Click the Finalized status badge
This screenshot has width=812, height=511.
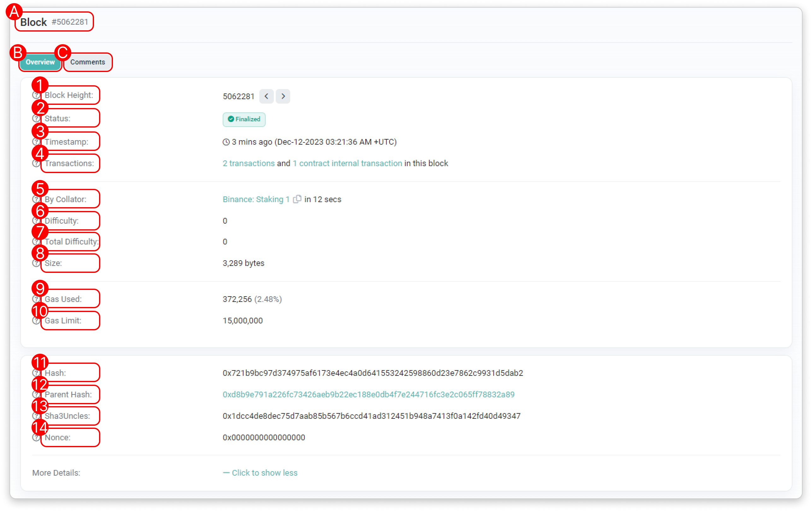(x=244, y=119)
